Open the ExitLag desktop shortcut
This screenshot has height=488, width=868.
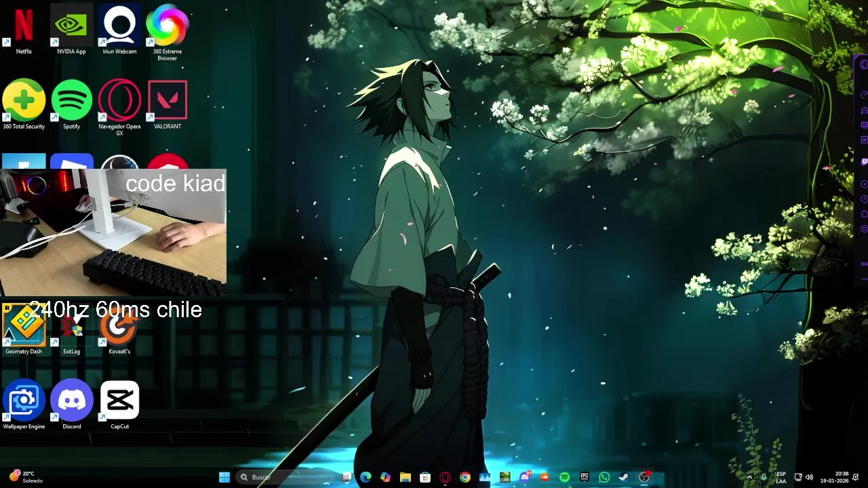pyautogui.click(x=71, y=330)
